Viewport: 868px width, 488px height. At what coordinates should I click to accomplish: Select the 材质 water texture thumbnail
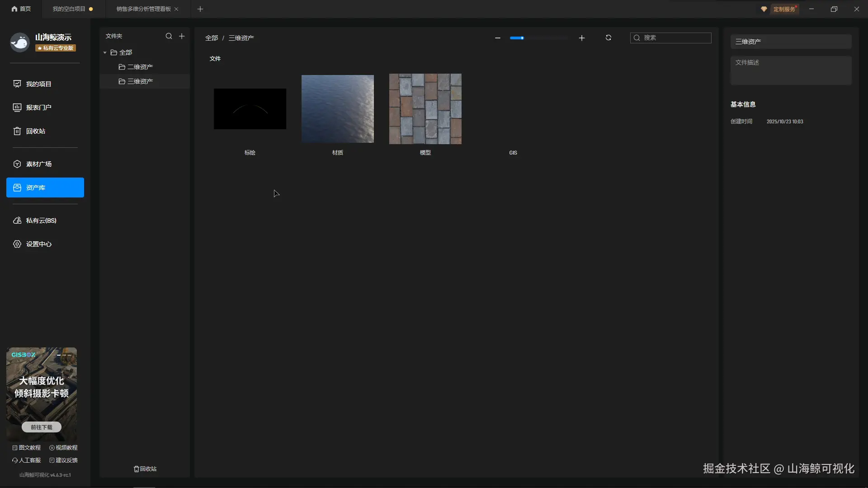(338, 109)
